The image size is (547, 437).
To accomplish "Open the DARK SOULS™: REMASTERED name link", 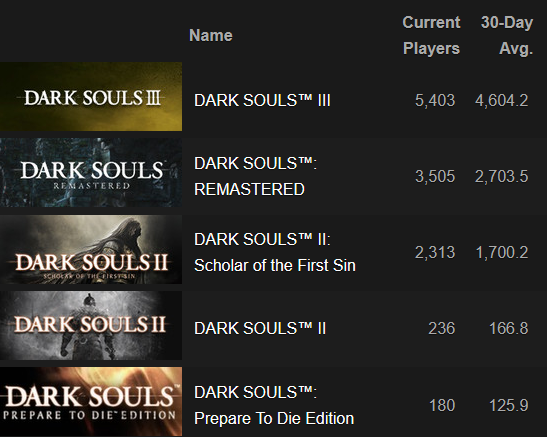I will point(255,176).
